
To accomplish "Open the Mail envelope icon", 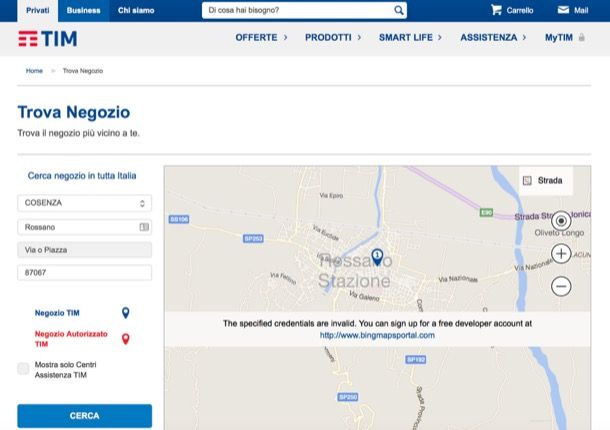I will pyautogui.click(x=563, y=10).
